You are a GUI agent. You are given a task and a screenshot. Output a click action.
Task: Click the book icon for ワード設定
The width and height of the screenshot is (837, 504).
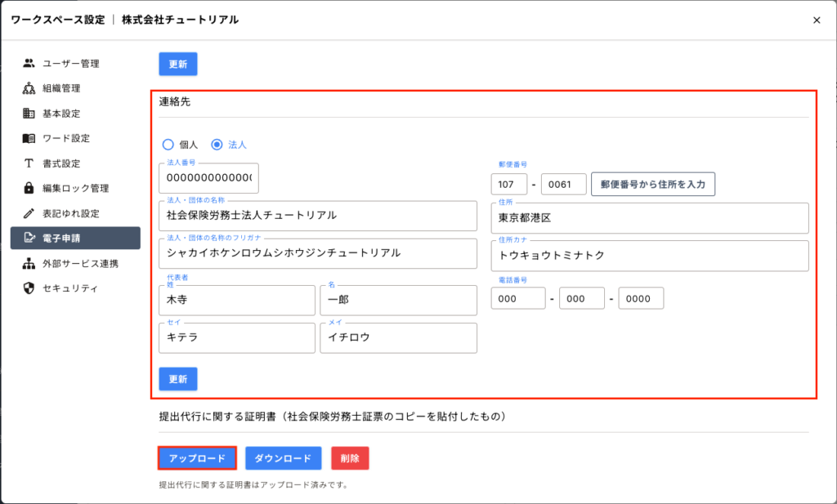(29, 138)
